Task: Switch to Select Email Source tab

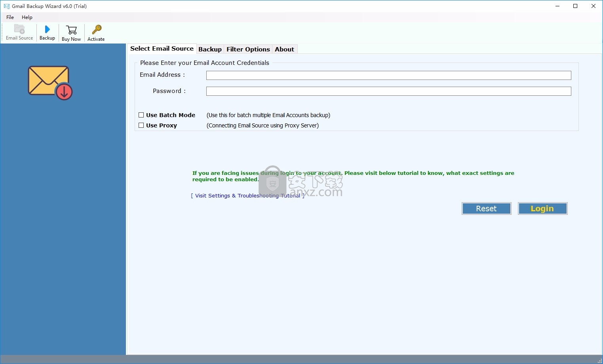Action: click(x=162, y=49)
